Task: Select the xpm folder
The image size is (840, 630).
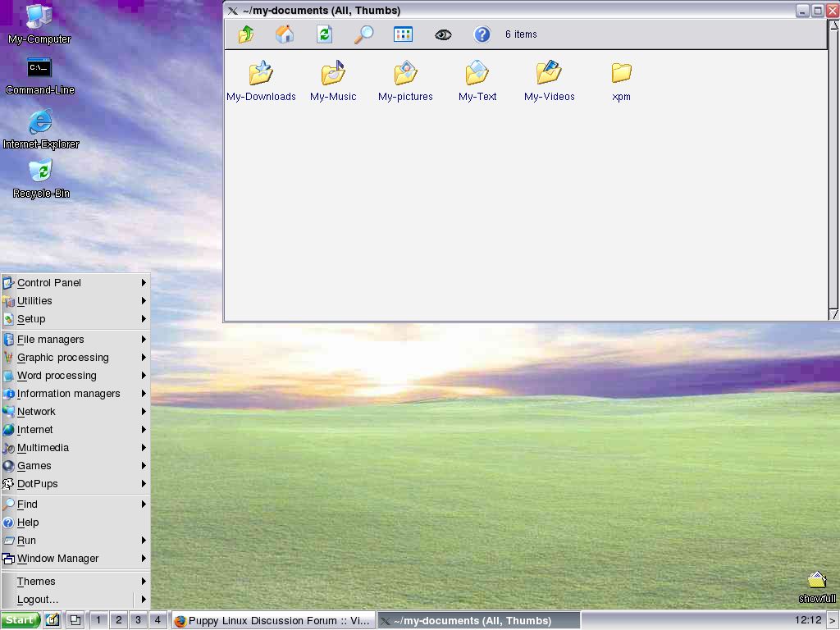Action: point(622,81)
